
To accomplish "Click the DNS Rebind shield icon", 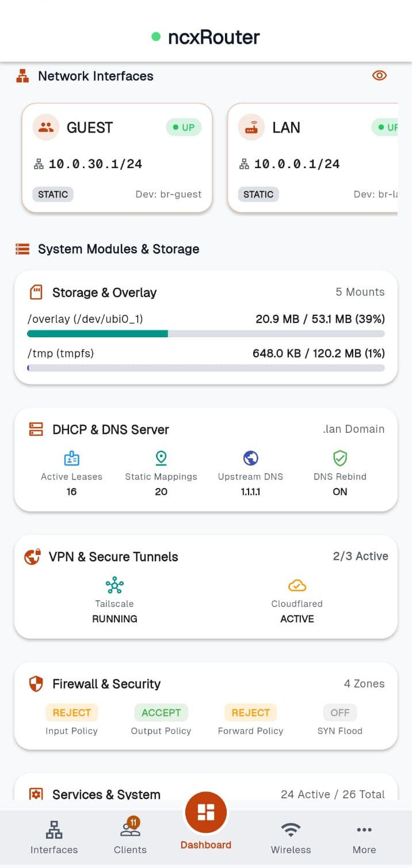I will click(x=340, y=458).
